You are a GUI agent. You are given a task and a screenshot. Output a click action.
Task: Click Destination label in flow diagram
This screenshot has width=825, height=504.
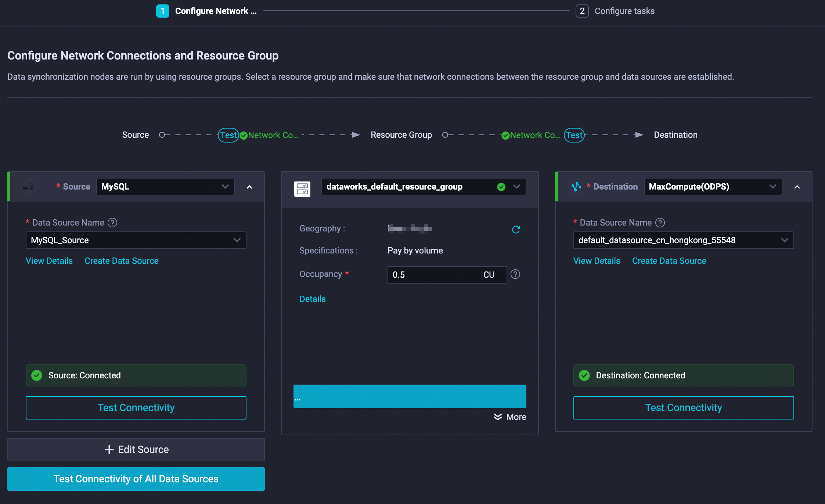676,135
